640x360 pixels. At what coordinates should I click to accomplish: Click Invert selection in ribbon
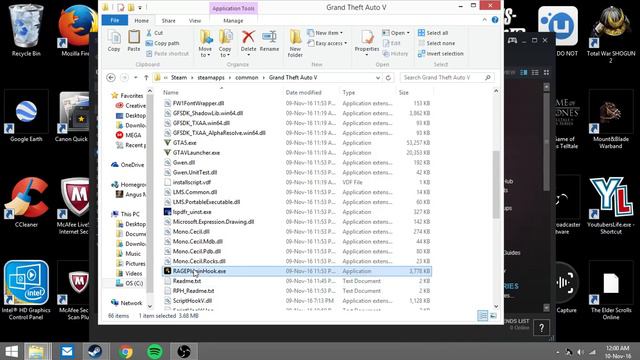point(441,53)
